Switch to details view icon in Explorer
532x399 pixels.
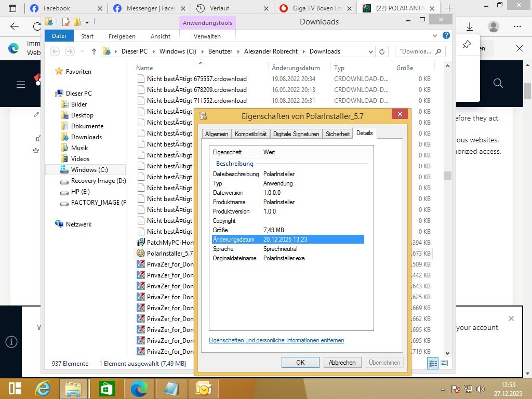click(433, 363)
